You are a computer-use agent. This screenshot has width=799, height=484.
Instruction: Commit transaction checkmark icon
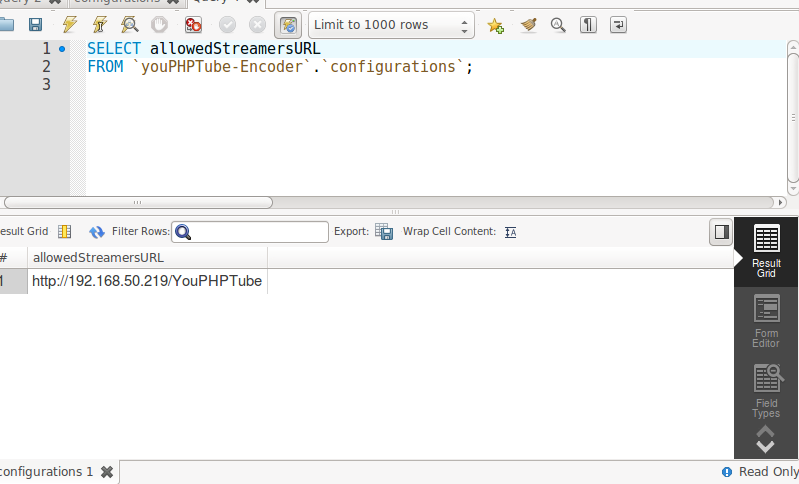227,24
